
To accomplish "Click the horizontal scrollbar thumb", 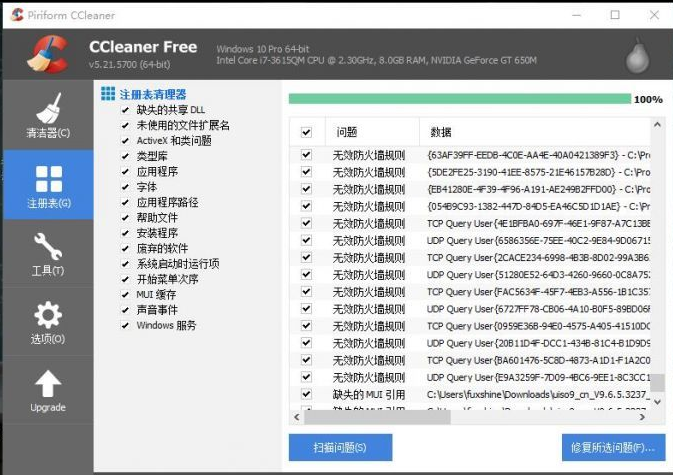I will click(x=377, y=417).
